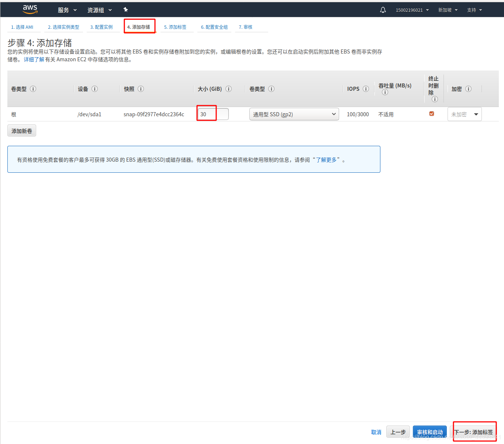The height and width of the screenshot is (444, 504).
Task: Open the 未加密 encryption dropdown
Action: coord(465,114)
